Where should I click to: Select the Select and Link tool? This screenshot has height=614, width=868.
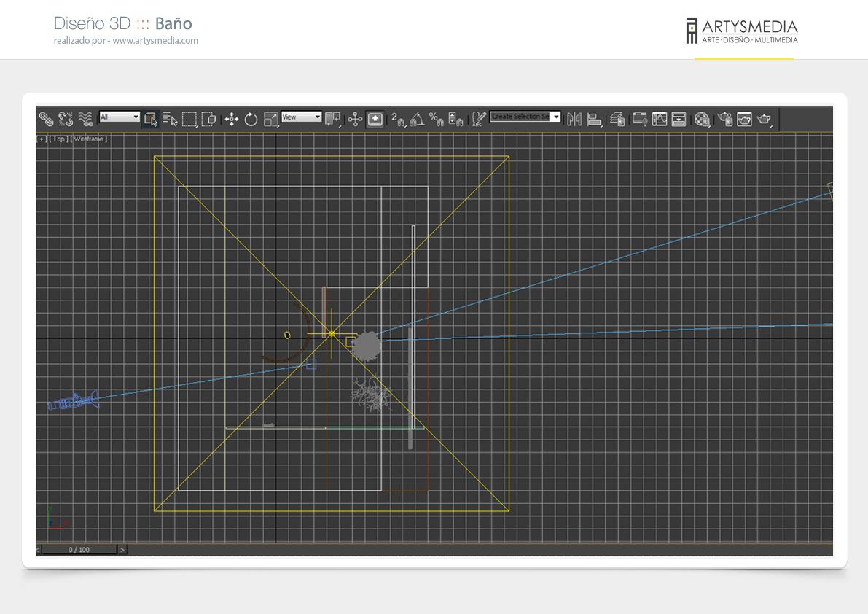coord(46,119)
